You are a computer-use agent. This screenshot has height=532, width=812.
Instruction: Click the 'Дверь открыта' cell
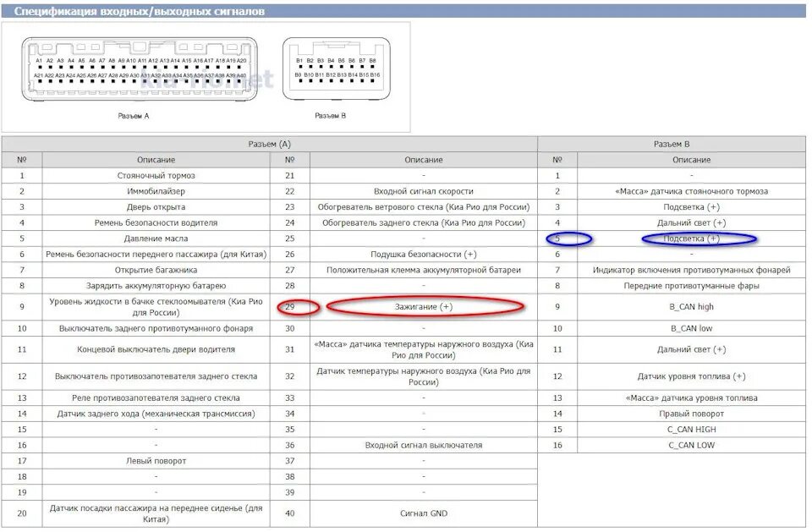coord(156,206)
